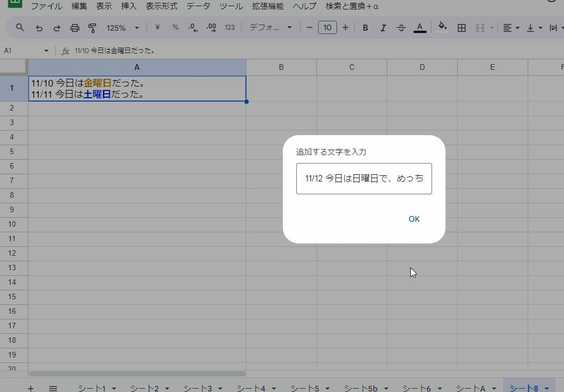The width and height of the screenshot is (564, 392).
Task: Click the horizontal align icon
Action: coord(507,28)
